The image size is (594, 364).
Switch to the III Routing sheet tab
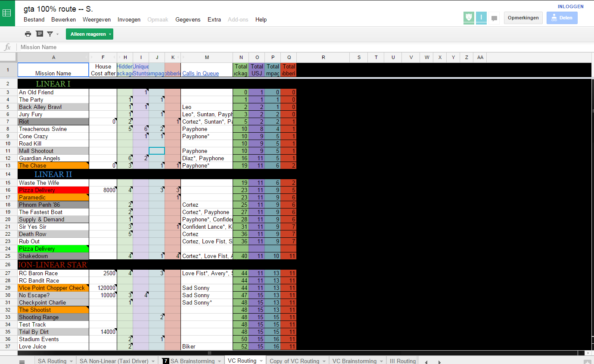pos(403,361)
